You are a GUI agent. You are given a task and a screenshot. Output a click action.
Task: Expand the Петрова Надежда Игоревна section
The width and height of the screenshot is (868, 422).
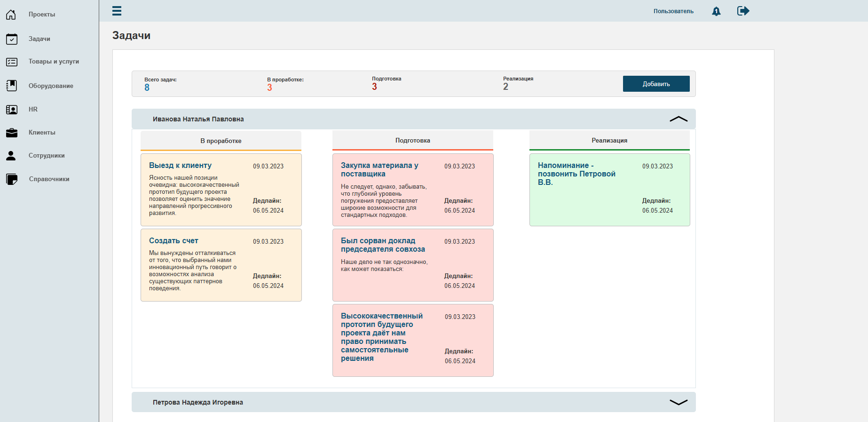pos(678,402)
